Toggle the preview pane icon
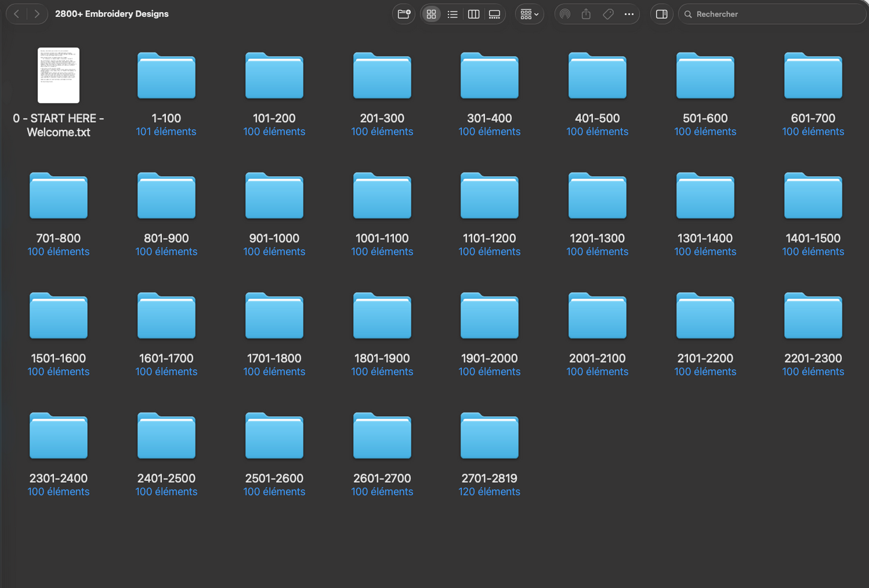 662,14
